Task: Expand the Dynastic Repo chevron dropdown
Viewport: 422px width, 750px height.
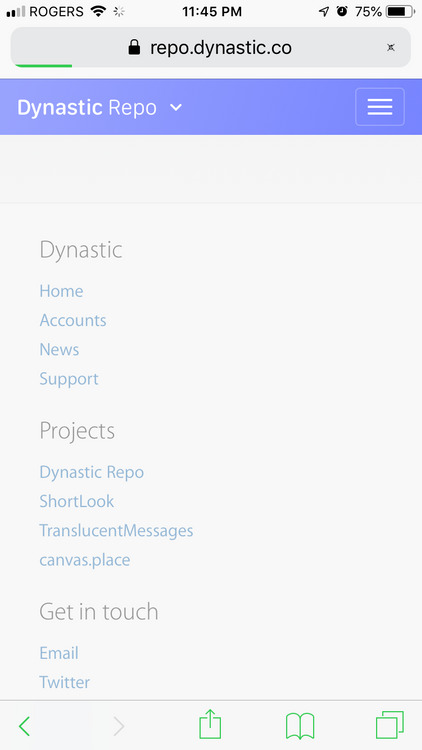Action: (x=176, y=108)
